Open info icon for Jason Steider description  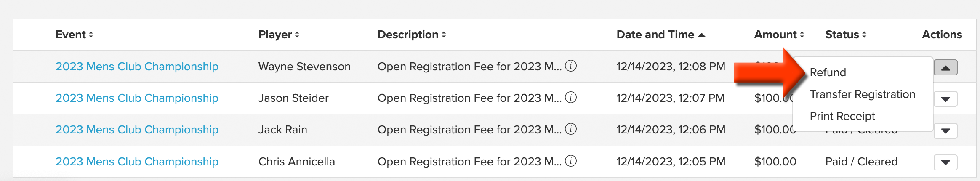tap(571, 97)
